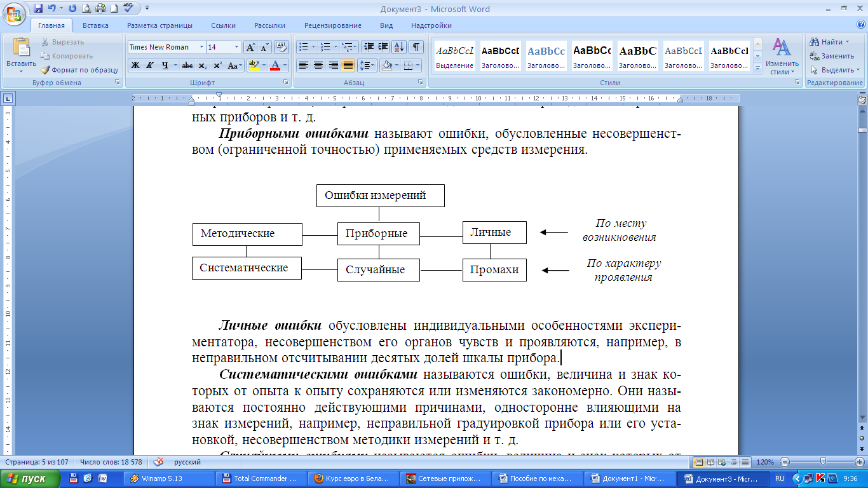Image resolution: width=868 pixels, height=488 pixels.
Task: Click the Sort icon in the Абзац group
Action: pos(399,47)
